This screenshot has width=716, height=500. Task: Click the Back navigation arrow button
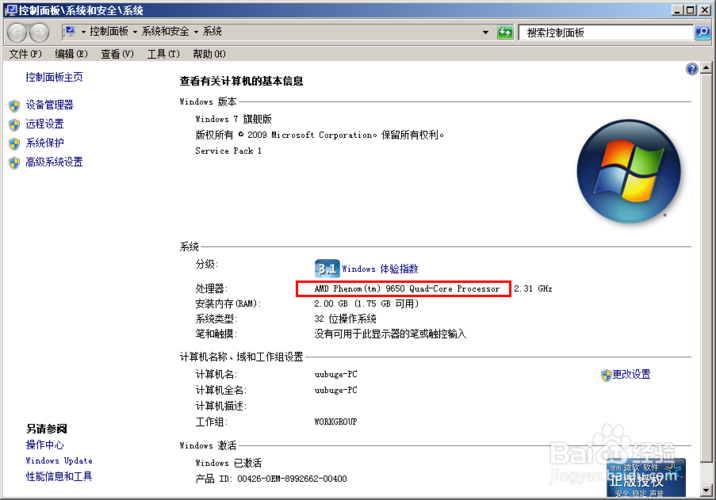[x=17, y=32]
